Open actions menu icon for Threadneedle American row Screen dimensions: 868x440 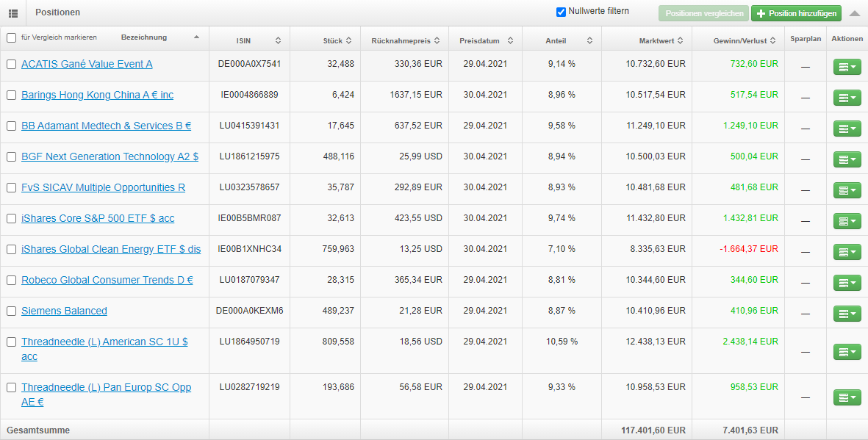click(x=847, y=352)
